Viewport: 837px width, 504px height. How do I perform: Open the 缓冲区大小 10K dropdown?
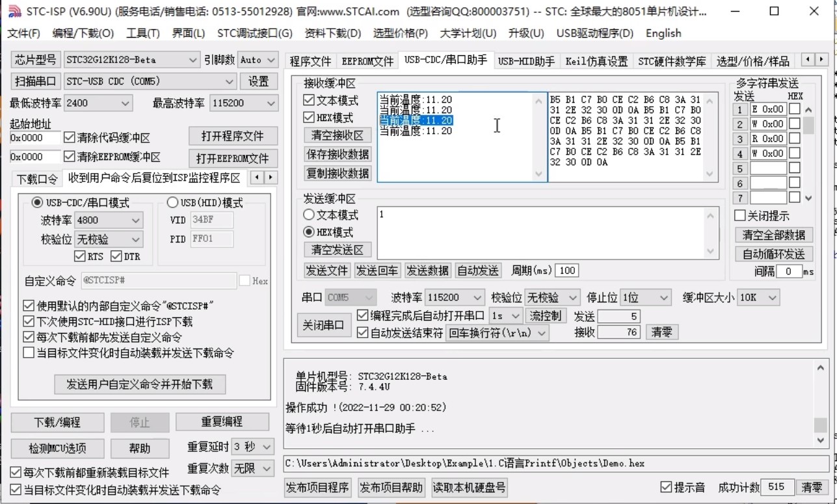click(758, 297)
